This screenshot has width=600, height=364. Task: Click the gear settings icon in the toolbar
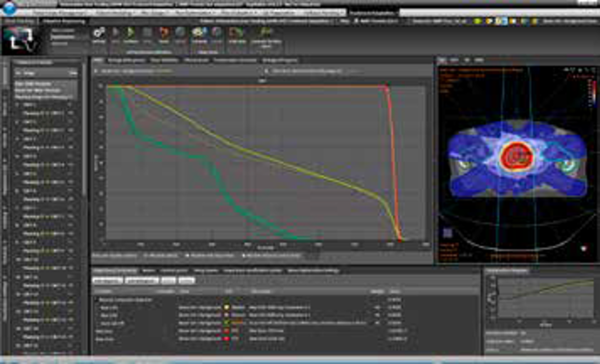[99, 33]
